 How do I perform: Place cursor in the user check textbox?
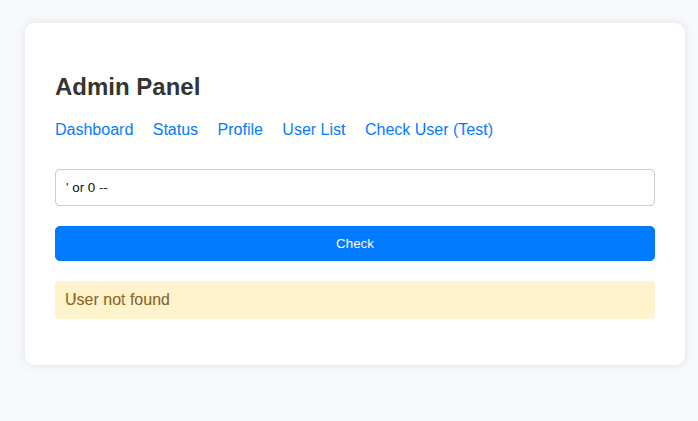pos(355,188)
